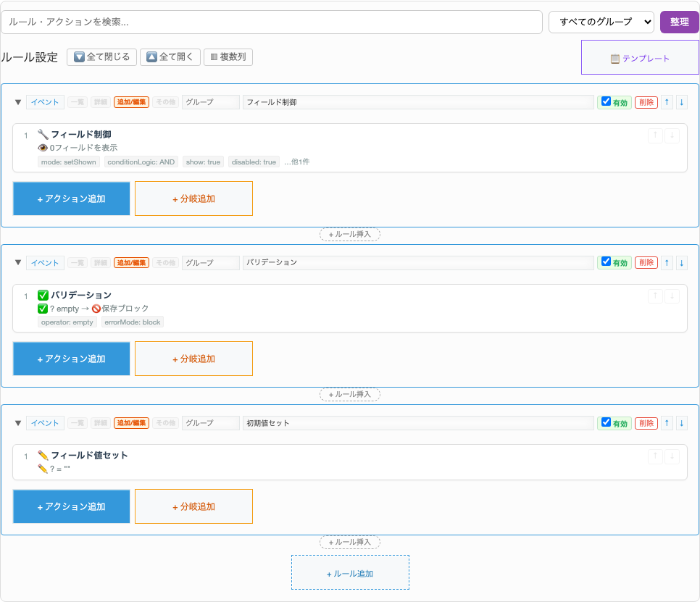Focus the ルール・アクションを検索 search field
Screen dimensions: 700x602
pyautogui.click(x=272, y=22)
